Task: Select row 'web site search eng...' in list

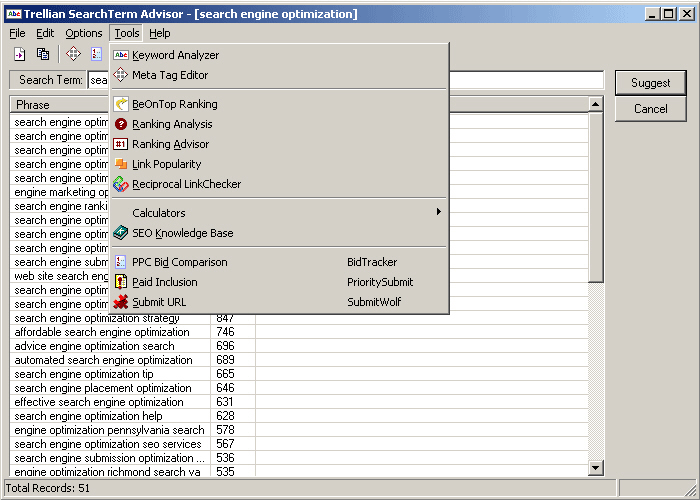Action: [x=59, y=276]
